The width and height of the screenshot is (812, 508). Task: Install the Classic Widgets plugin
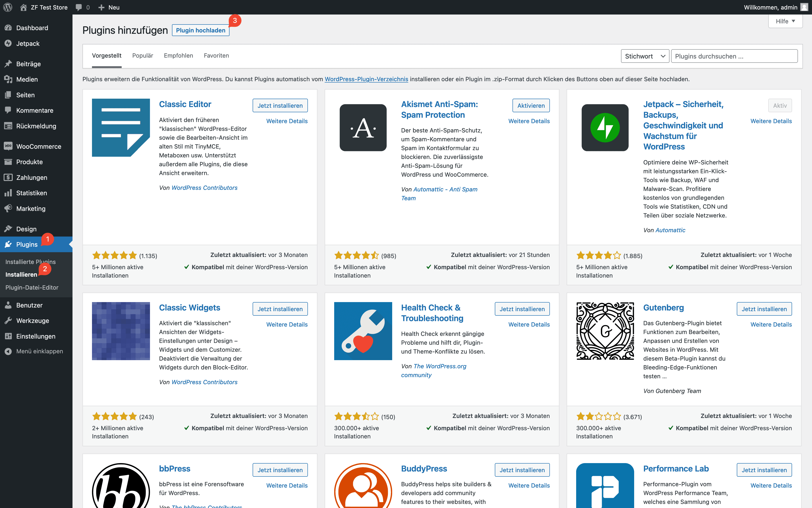click(280, 309)
